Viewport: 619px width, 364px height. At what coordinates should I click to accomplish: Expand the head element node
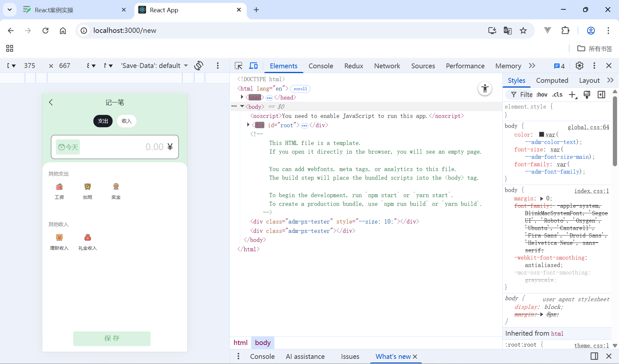coord(242,97)
